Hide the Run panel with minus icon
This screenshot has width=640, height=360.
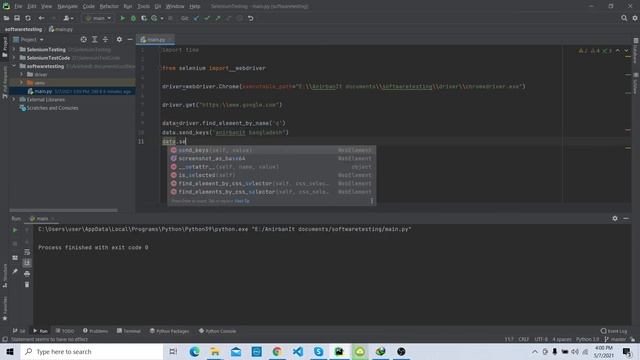[626, 218]
